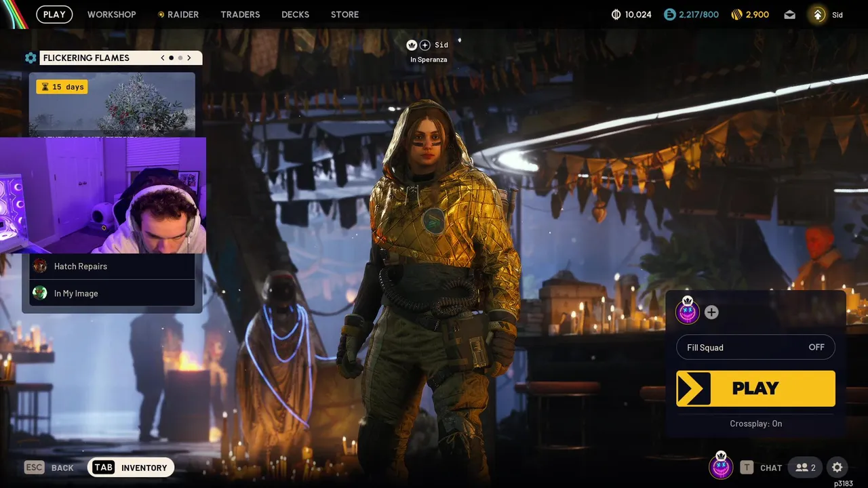
Task: Open Sid's profile badge icon
Action: coord(818,14)
